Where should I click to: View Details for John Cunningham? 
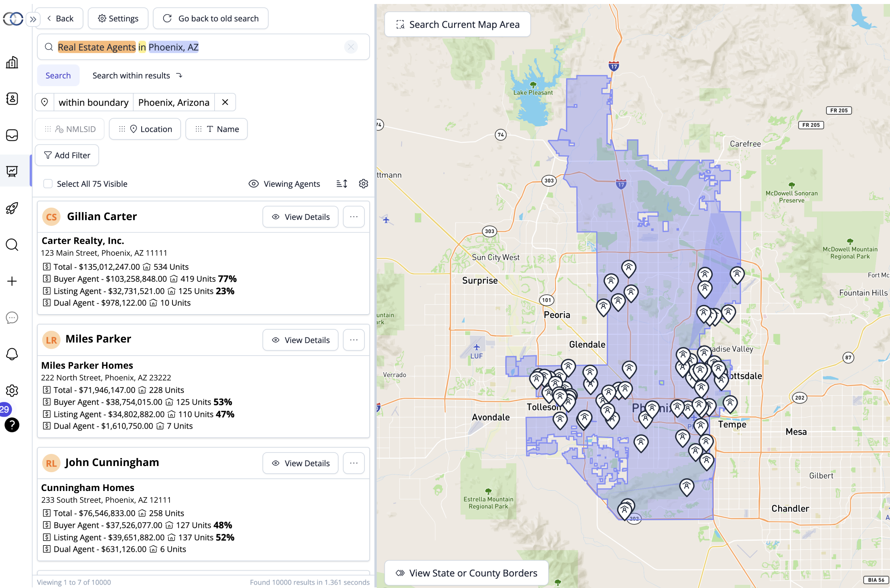[300, 463]
